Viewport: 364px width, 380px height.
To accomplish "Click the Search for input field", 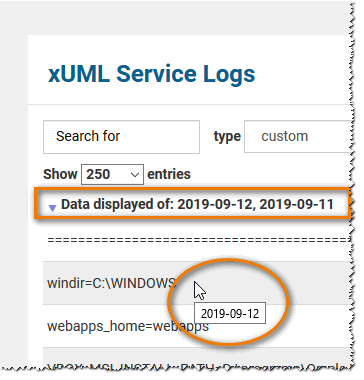I will [121, 137].
